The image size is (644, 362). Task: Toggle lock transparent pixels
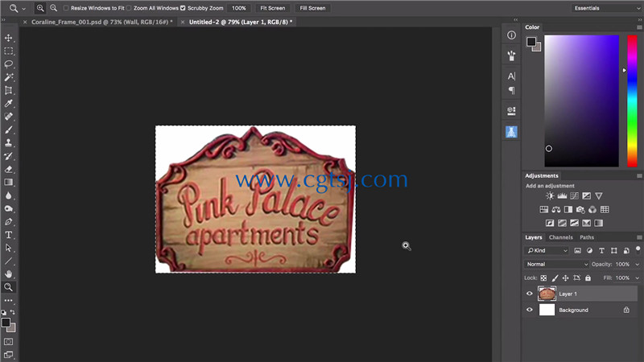[543, 278]
